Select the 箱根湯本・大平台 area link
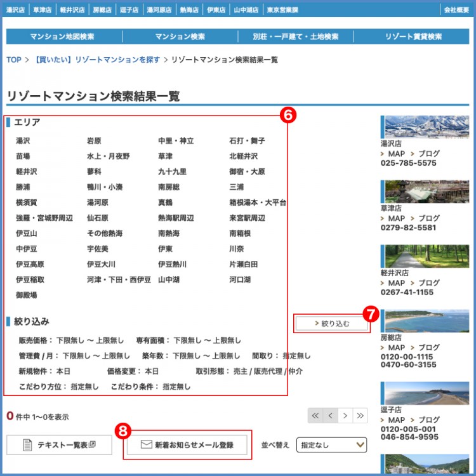476x476 pixels. click(258, 202)
